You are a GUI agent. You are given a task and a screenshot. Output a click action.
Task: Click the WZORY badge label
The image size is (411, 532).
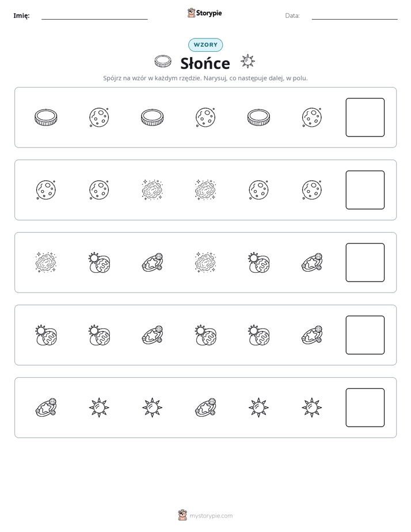click(205, 45)
